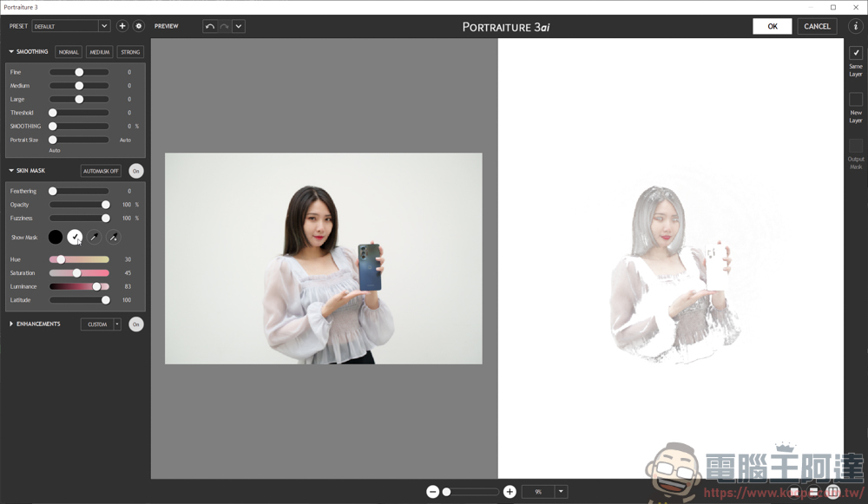Click the add preset plus icon
The height and width of the screenshot is (504, 868).
click(122, 26)
